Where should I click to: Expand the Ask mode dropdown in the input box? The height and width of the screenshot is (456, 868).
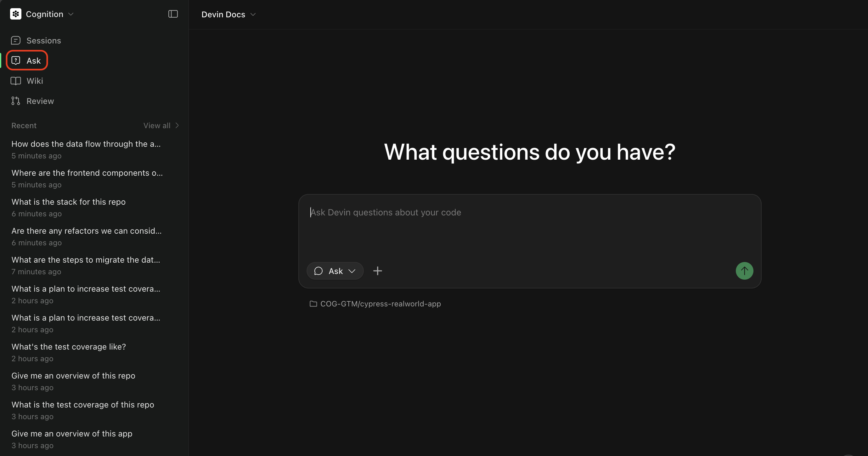tap(352, 271)
